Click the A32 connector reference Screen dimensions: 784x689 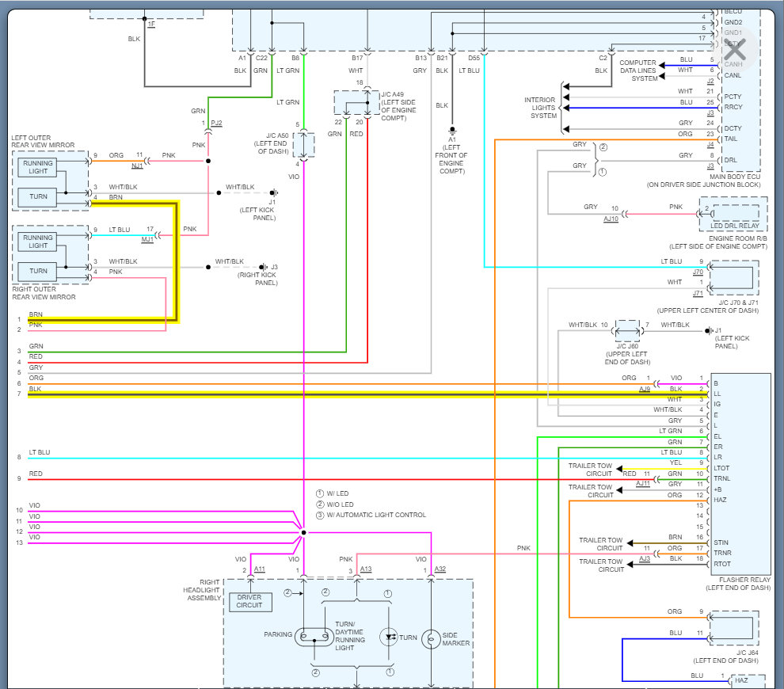(x=440, y=569)
